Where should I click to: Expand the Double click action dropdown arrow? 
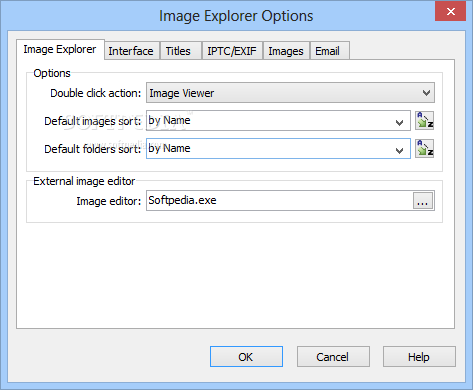tap(426, 93)
